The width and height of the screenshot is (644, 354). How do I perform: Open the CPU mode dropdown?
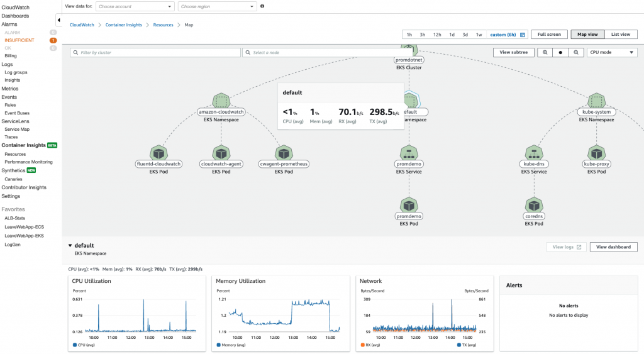click(x=612, y=53)
